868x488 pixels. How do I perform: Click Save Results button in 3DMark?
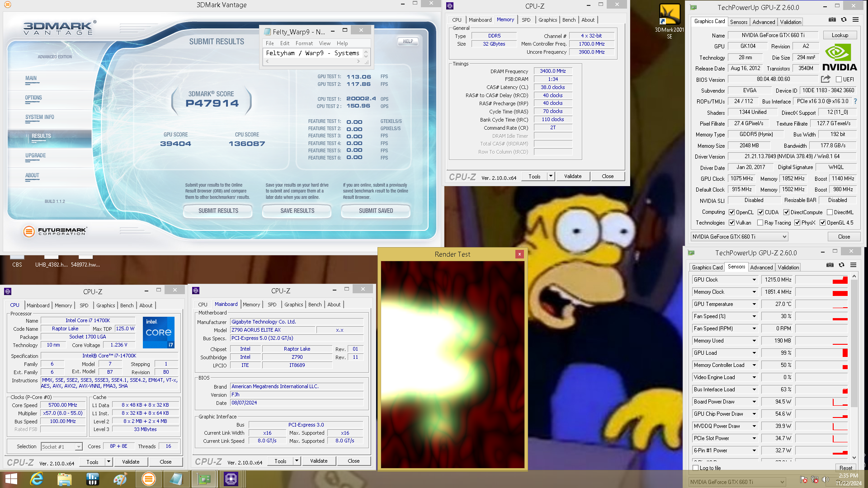click(297, 211)
